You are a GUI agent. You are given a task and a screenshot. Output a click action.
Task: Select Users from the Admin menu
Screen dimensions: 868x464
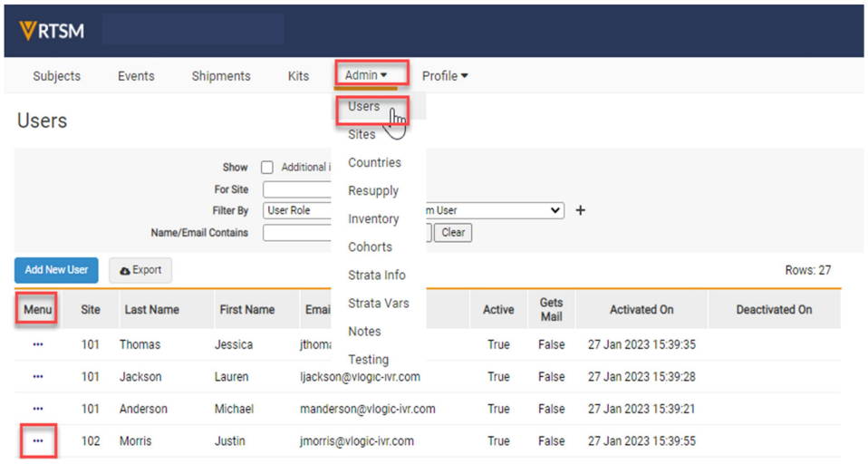[364, 107]
